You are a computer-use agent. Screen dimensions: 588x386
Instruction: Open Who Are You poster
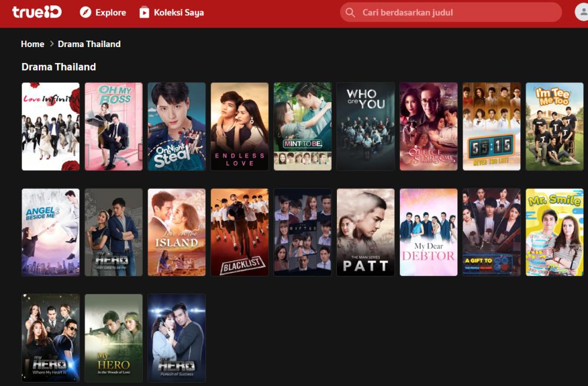click(x=366, y=127)
